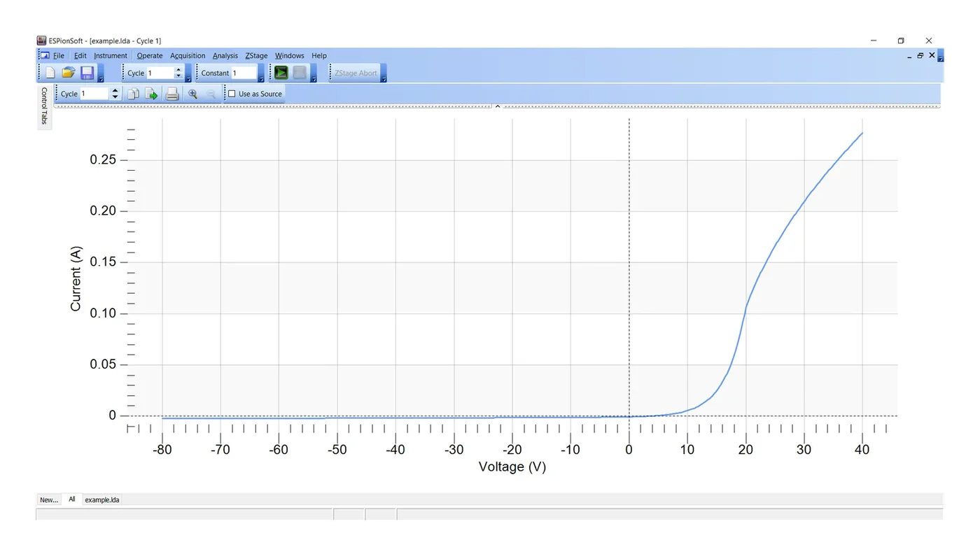The image size is (980, 556).
Task: Open the menu bar options arrow at far right
Action: [940, 55]
